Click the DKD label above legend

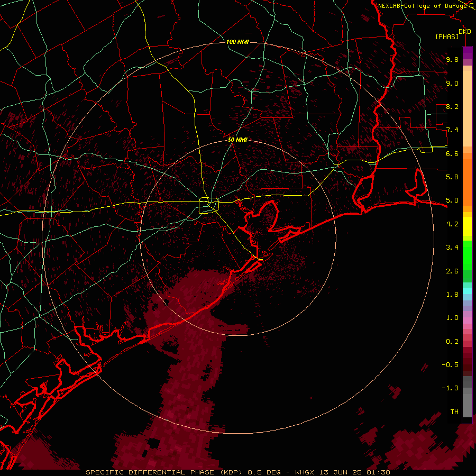point(465,32)
